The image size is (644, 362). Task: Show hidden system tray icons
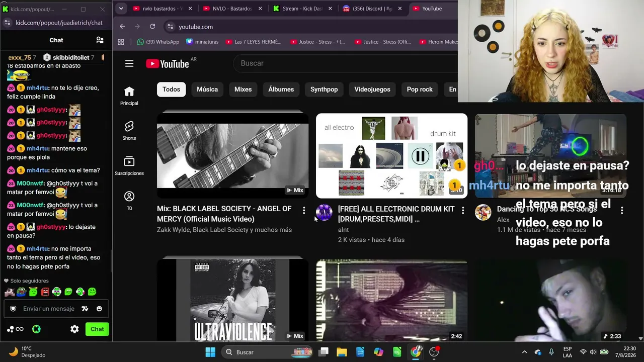point(524,352)
